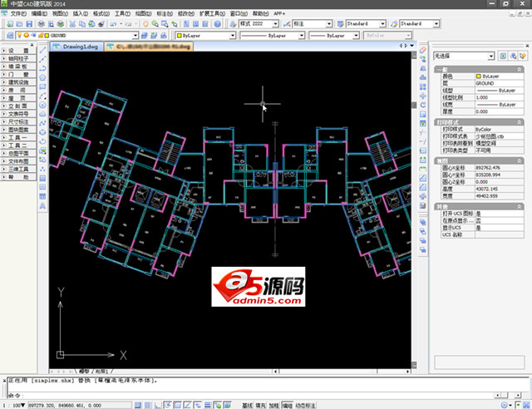Click the yellow ByLayer color swatch in properties
The image size is (532, 409).
(x=479, y=76)
